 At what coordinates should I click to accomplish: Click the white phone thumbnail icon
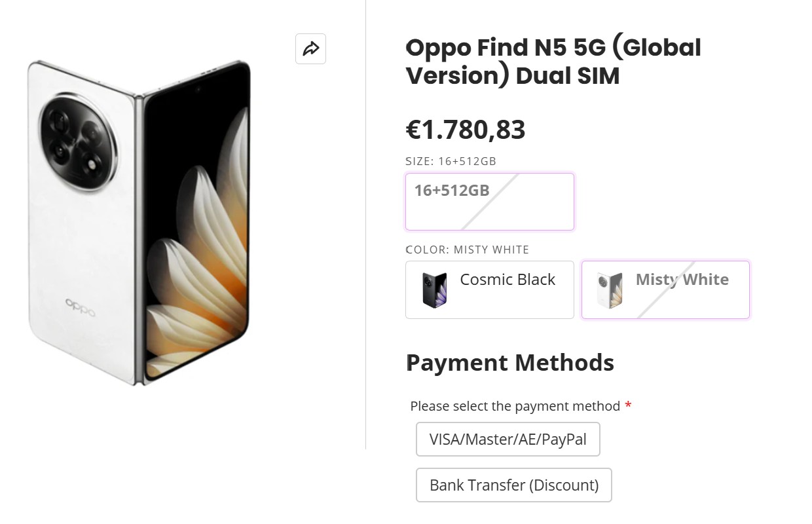[610, 290]
